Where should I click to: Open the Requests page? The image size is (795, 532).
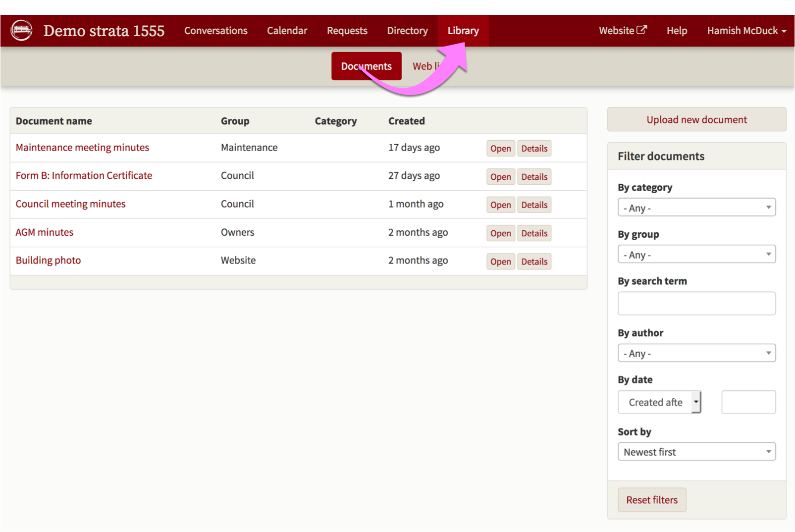tap(347, 30)
